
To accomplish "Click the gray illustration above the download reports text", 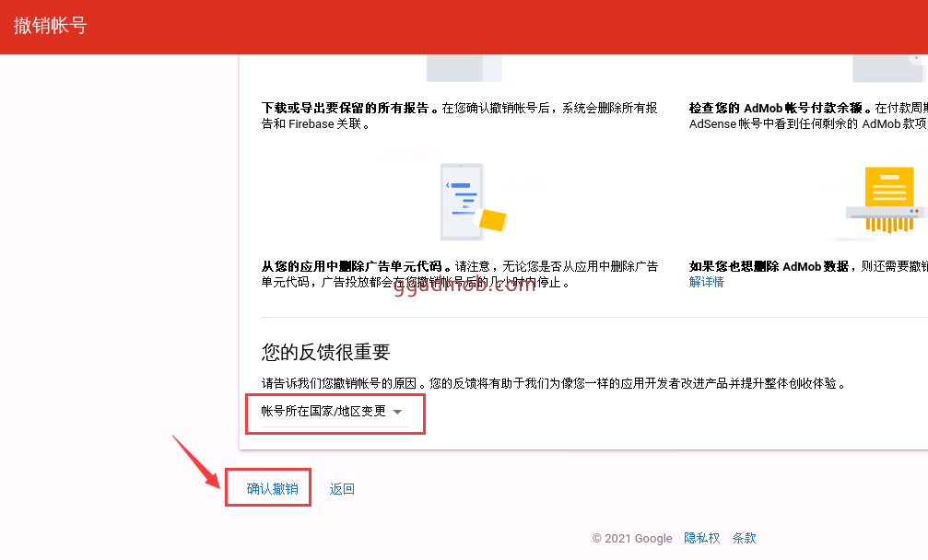I will click(x=464, y=68).
